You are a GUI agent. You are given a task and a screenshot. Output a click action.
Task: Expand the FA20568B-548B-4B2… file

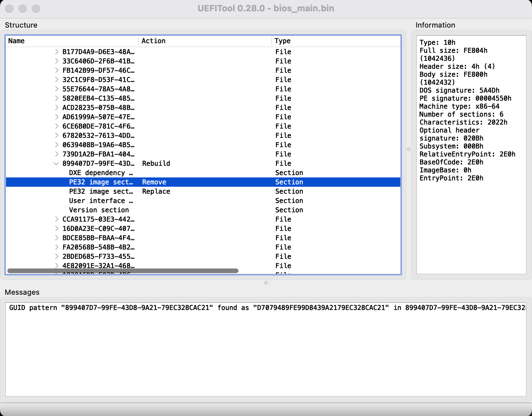click(x=57, y=247)
